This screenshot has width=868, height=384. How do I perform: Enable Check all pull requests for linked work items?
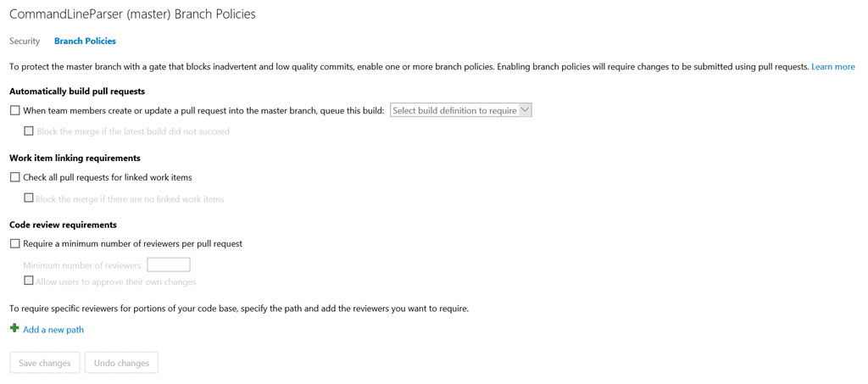click(x=15, y=178)
